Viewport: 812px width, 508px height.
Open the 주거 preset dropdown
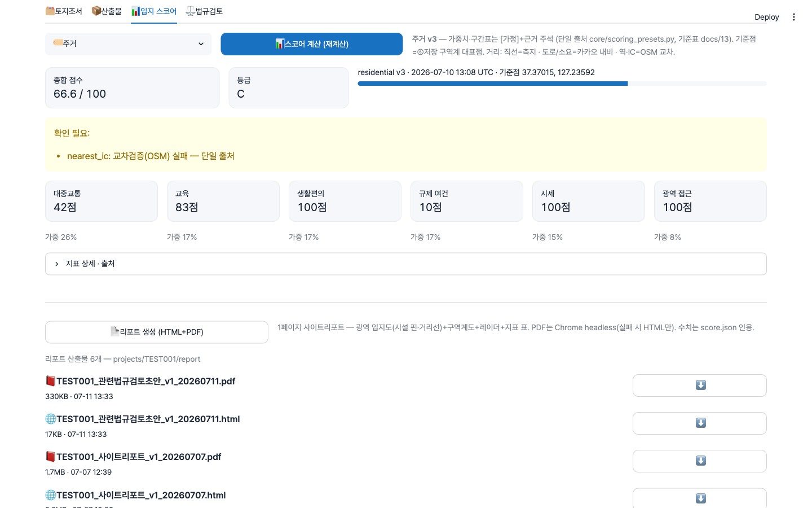click(128, 43)
